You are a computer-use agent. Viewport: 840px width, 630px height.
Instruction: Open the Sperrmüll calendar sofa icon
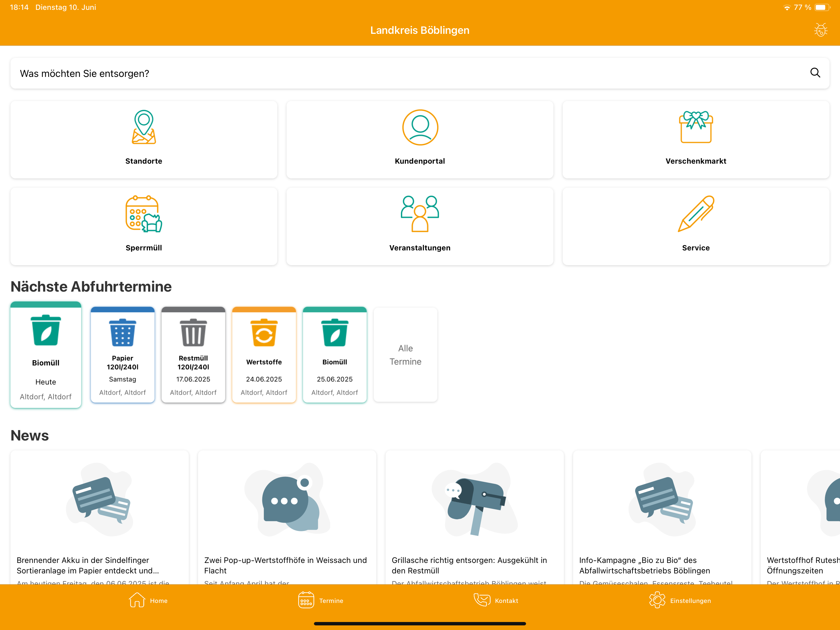click(x=144, y=213)
